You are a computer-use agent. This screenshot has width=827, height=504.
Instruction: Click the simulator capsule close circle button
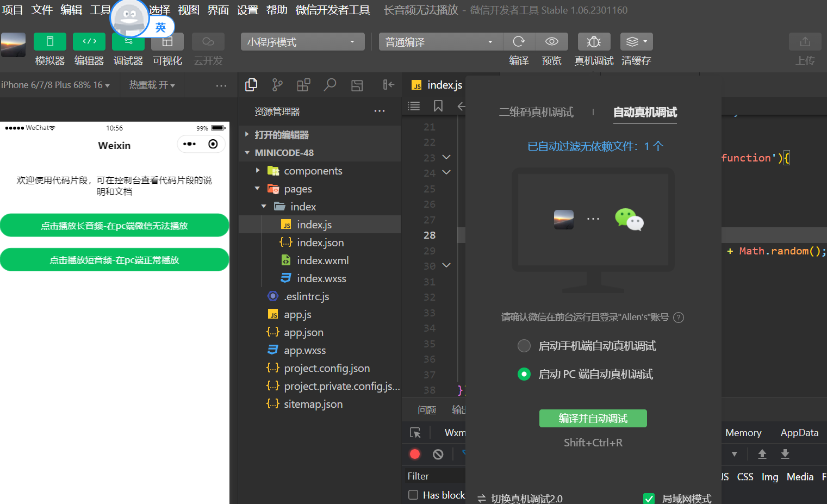(x=213, y=144)
